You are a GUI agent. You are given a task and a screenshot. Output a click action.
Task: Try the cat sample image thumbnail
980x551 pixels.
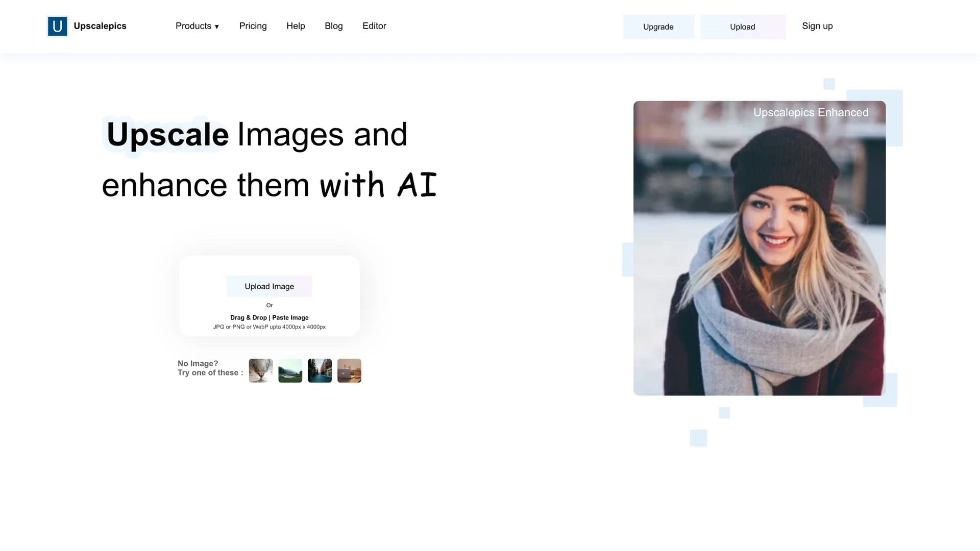tap(261, 370)
